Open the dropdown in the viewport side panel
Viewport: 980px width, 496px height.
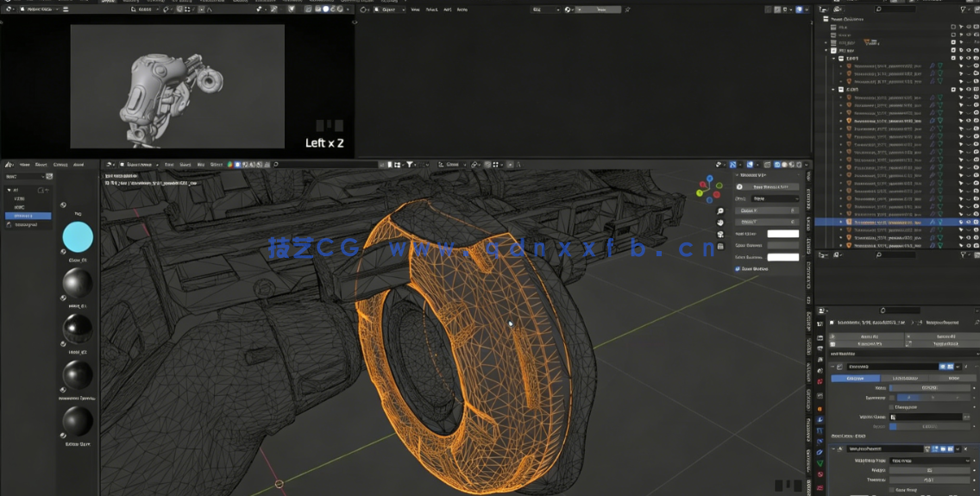pos(774,198)
